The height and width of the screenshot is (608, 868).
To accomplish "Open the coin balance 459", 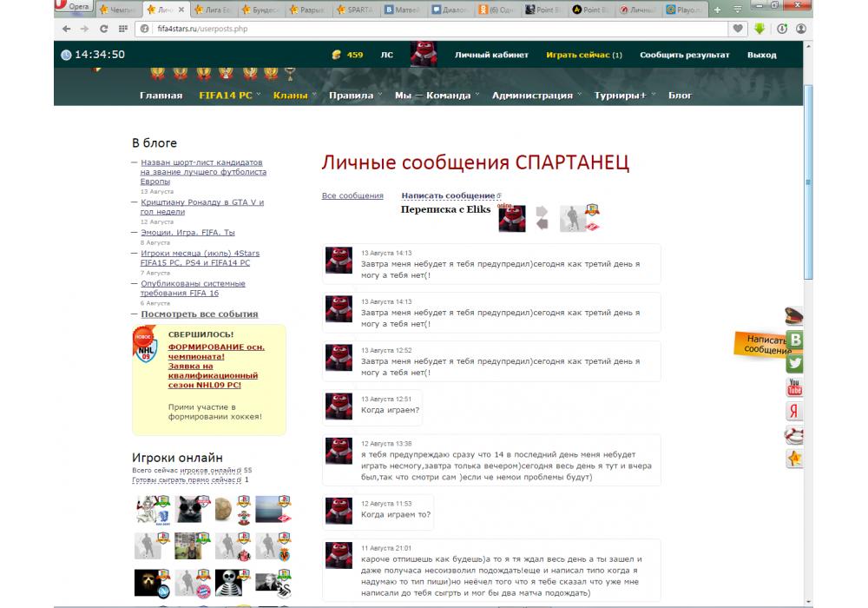I will coord(348,55).
